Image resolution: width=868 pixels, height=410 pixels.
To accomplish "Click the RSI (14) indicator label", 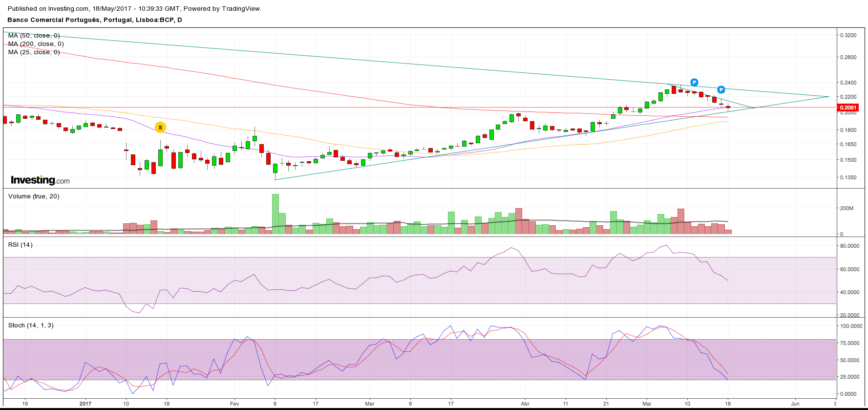I will pos(21,245).
